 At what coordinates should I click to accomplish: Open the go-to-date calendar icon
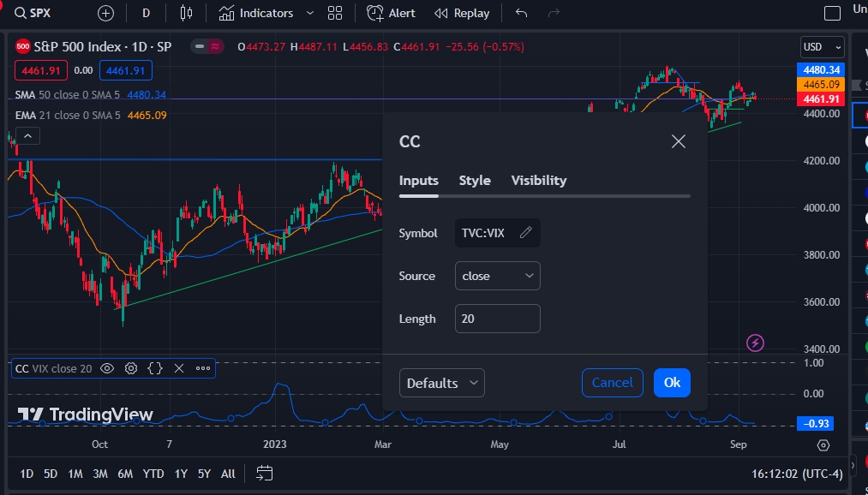click(265, 473)
